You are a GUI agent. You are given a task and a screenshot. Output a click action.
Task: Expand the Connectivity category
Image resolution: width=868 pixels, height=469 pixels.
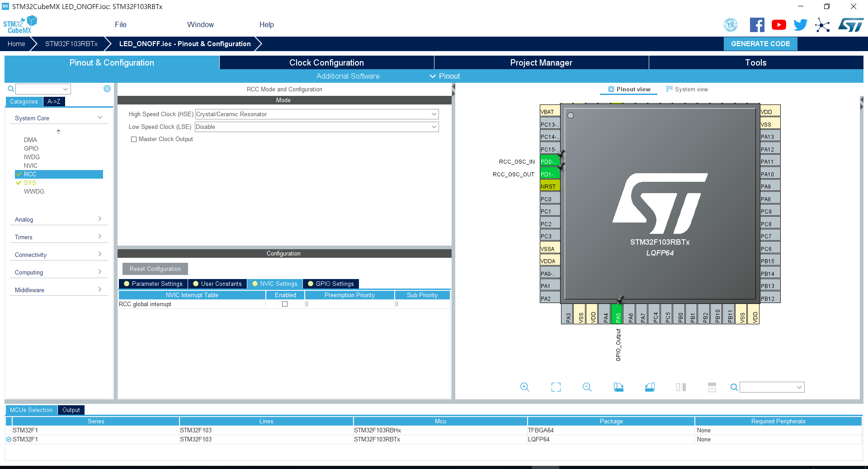[58, 255]
